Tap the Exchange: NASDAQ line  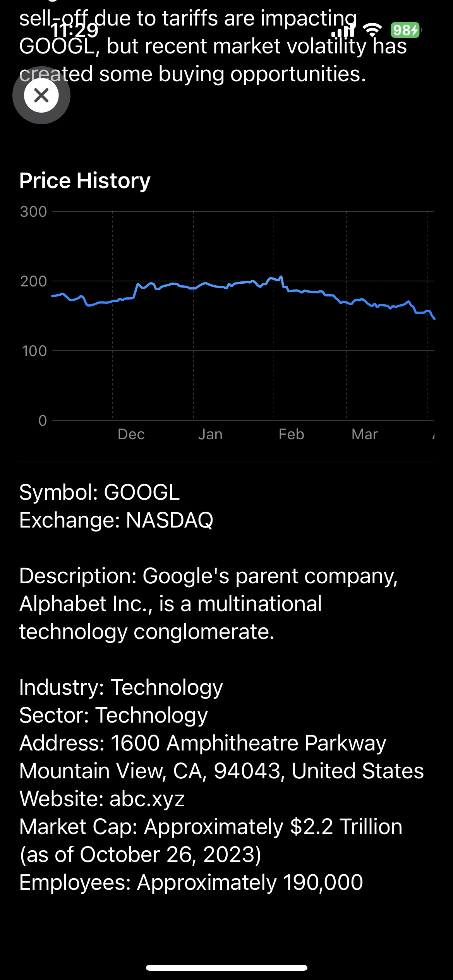[116, 520]
